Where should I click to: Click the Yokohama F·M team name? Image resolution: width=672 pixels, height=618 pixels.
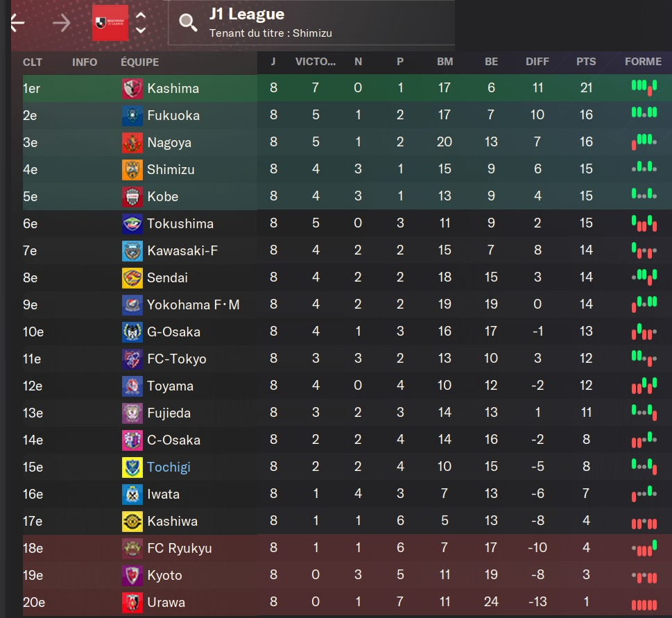point(193,305)
